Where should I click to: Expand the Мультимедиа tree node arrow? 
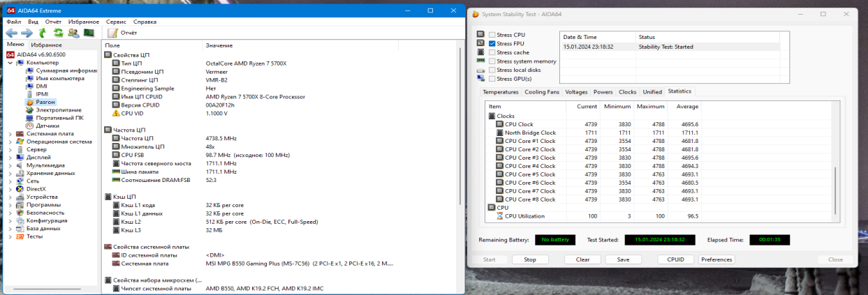[x=10, y=165]
